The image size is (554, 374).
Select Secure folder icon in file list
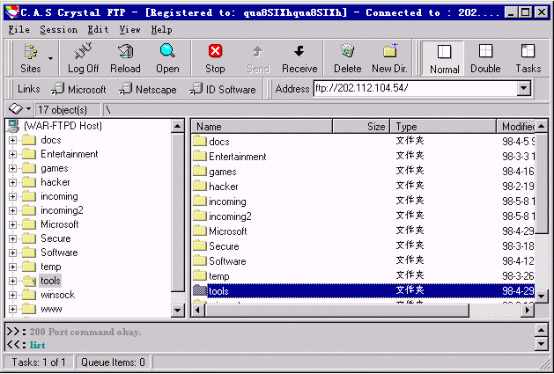pyautogui.click(x=200, y=246)
